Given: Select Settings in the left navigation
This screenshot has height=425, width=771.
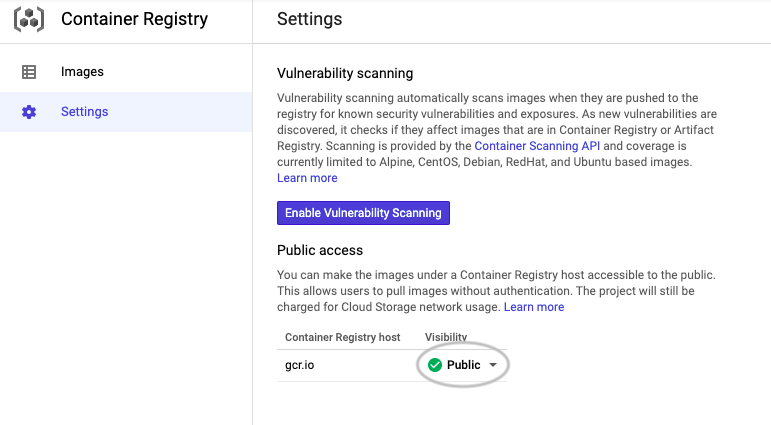Looking at the screenshot, I should coord(126,112).
